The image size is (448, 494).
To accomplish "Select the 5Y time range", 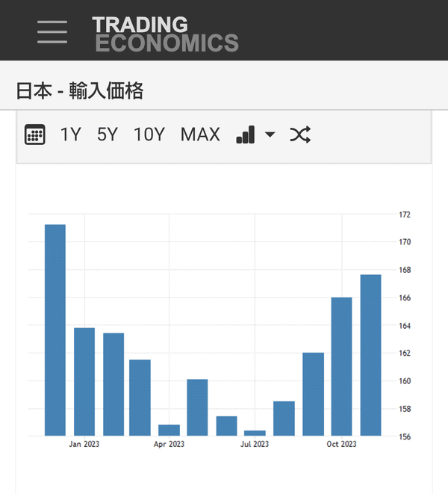I will pos(108,135).
